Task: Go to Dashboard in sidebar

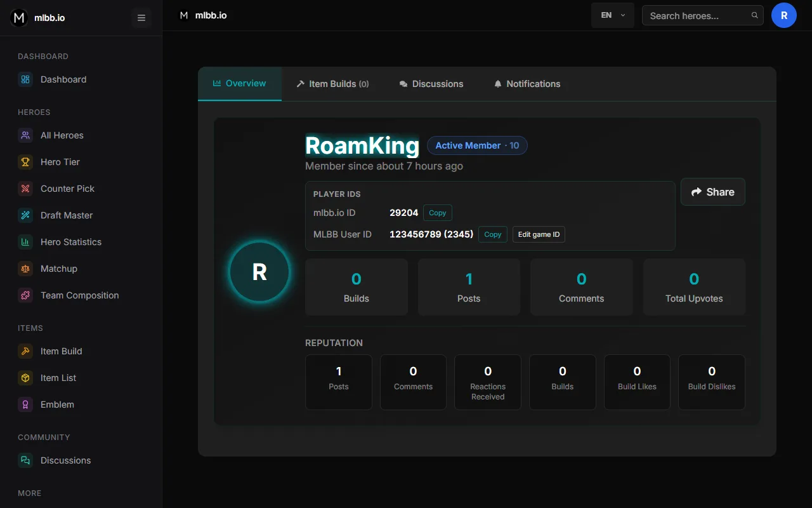Action: [81, 79]
